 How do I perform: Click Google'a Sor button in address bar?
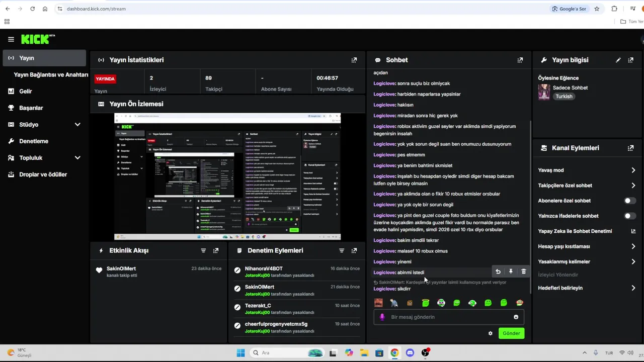(569, 9)
